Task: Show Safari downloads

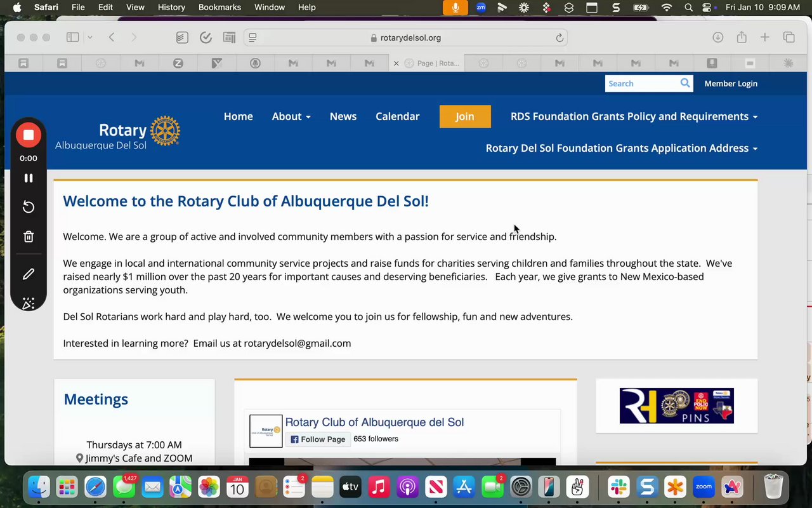Action: point(718,37)
